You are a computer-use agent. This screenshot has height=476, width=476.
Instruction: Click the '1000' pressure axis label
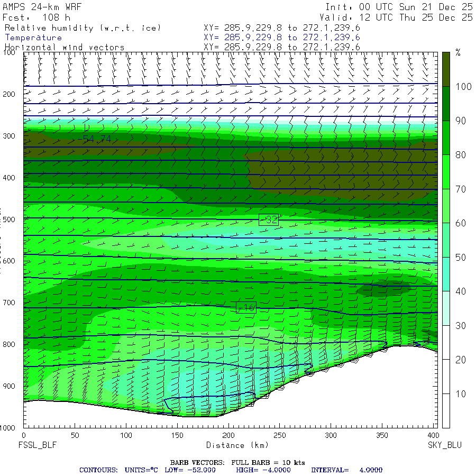[x=7, y=428]
